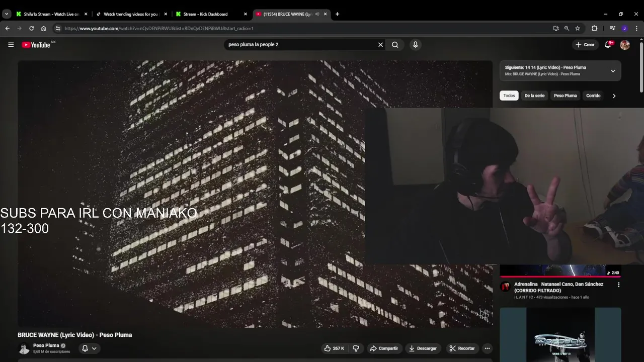This screenshot has width=644, height=362.
Task: Select the Corrido filter chip
Action: (593, 96)
